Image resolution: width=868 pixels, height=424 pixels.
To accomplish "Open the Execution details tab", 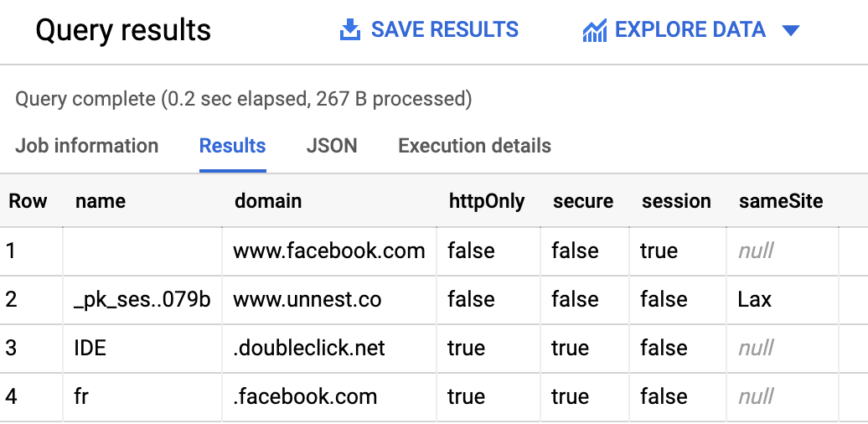I will (474, 146).
